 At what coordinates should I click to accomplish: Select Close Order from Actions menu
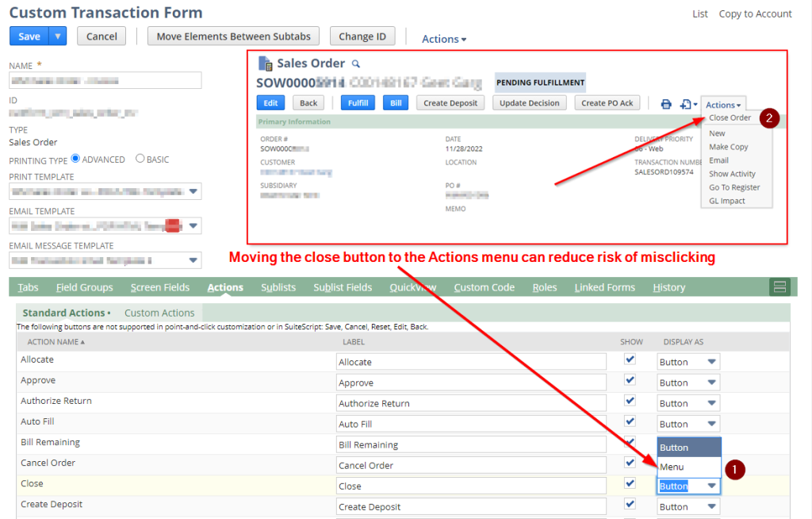point(730,117)
